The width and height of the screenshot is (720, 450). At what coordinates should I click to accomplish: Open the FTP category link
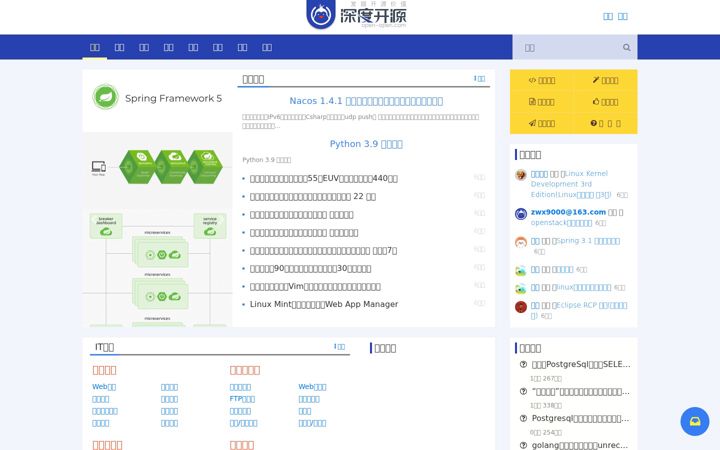[242, 399]
